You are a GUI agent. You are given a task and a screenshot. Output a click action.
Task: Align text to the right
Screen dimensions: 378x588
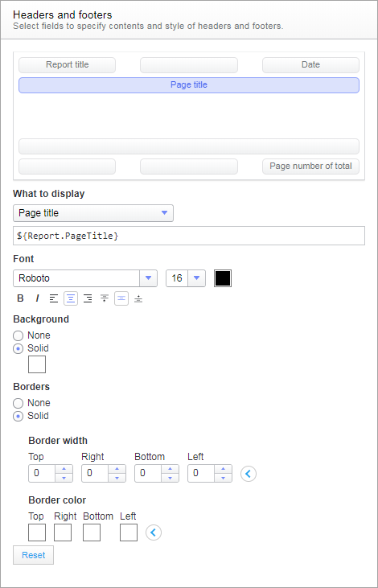click(88, 298)
